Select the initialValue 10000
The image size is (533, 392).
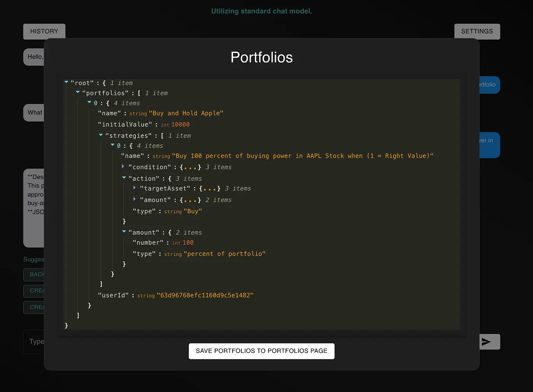pos(180,125)
